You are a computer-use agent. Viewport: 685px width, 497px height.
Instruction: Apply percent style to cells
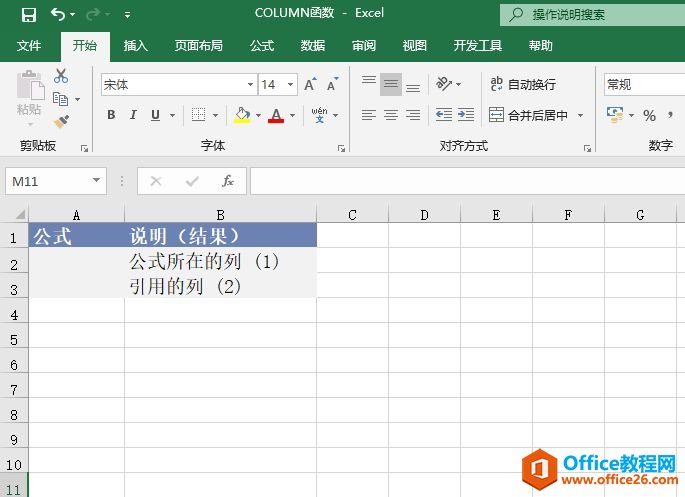tap(649, 115)
